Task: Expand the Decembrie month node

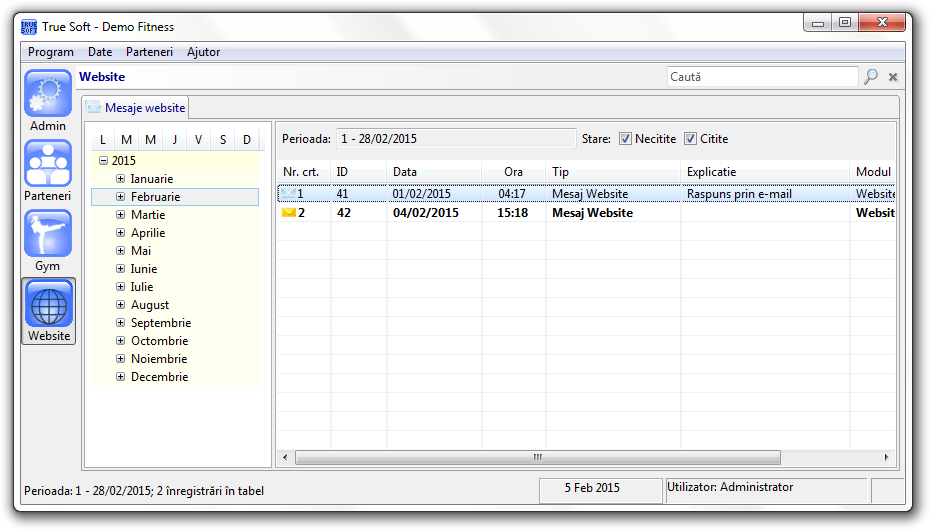Action: 120,377
